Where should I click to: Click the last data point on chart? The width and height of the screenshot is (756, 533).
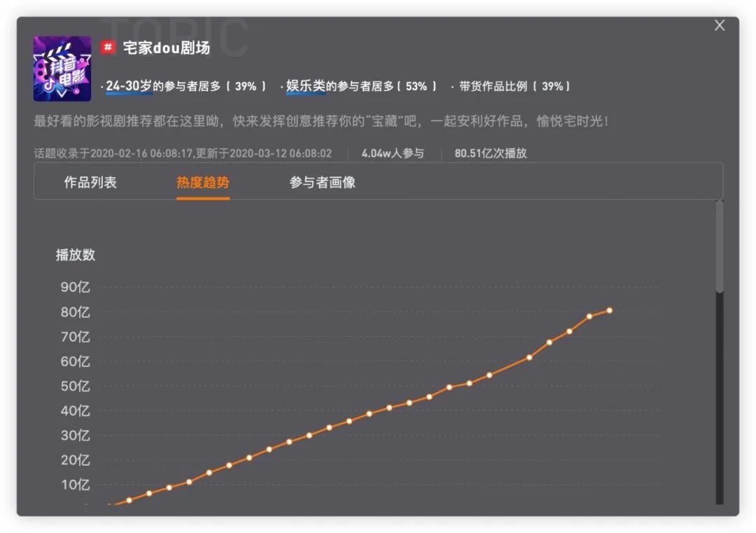click(x=610, y=311)
